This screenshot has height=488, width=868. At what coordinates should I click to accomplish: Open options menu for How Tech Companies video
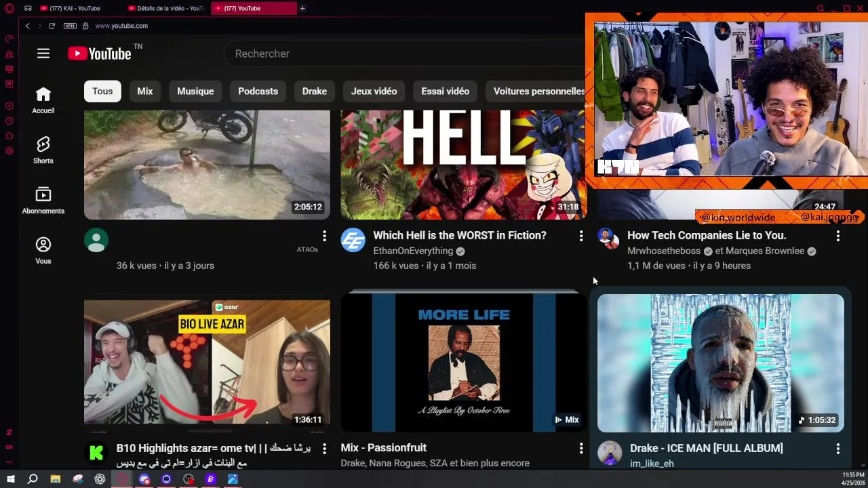[x=837, y=236]
